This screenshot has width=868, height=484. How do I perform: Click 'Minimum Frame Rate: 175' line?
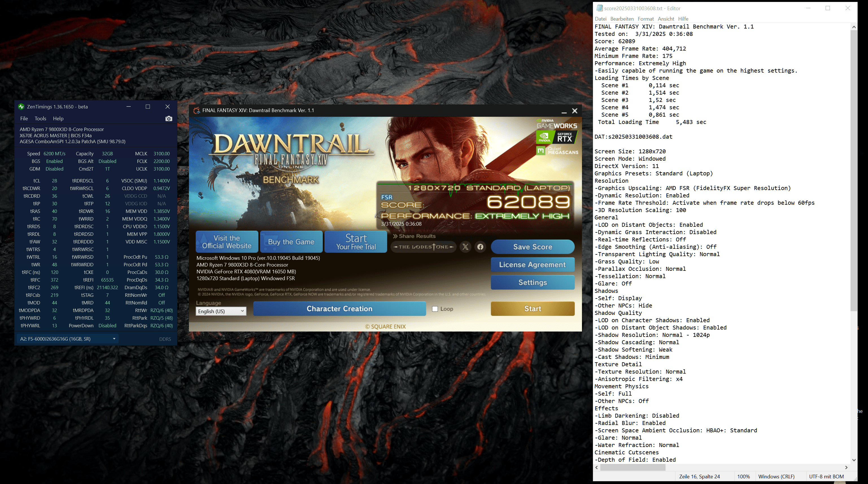pos(633,56)
